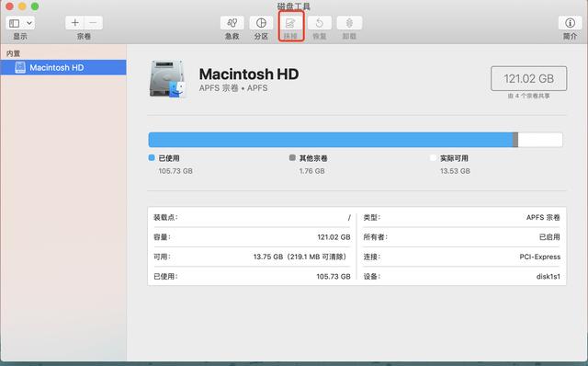
Task: Run First Aid (急救) on the disk
Action: point(232,23)
